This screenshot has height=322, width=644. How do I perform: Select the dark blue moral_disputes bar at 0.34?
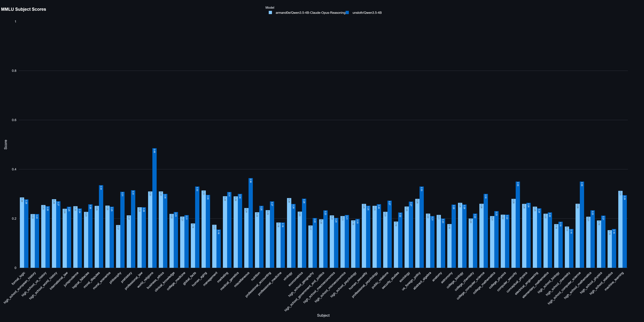pyautogui.click(x=101, y=226)
